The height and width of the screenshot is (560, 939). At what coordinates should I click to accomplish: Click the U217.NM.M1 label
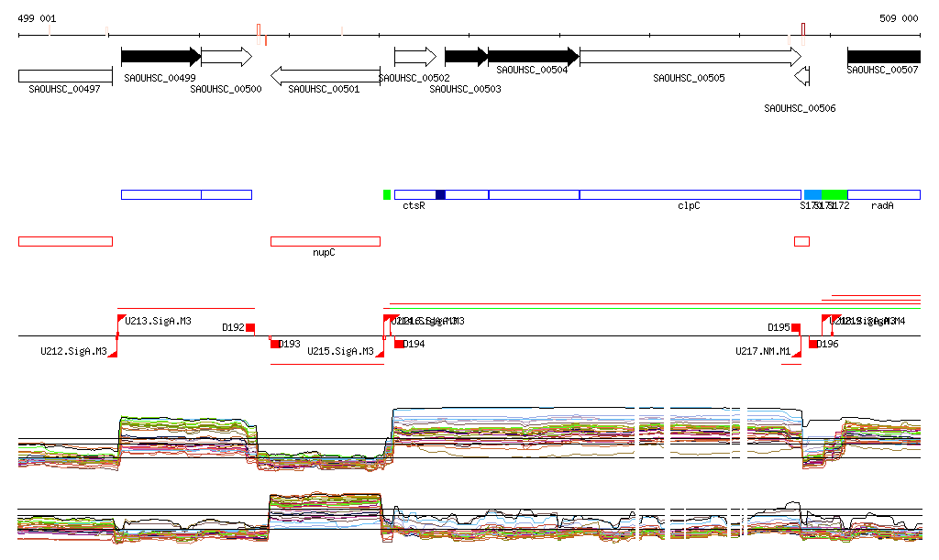[x=762, y=351]
